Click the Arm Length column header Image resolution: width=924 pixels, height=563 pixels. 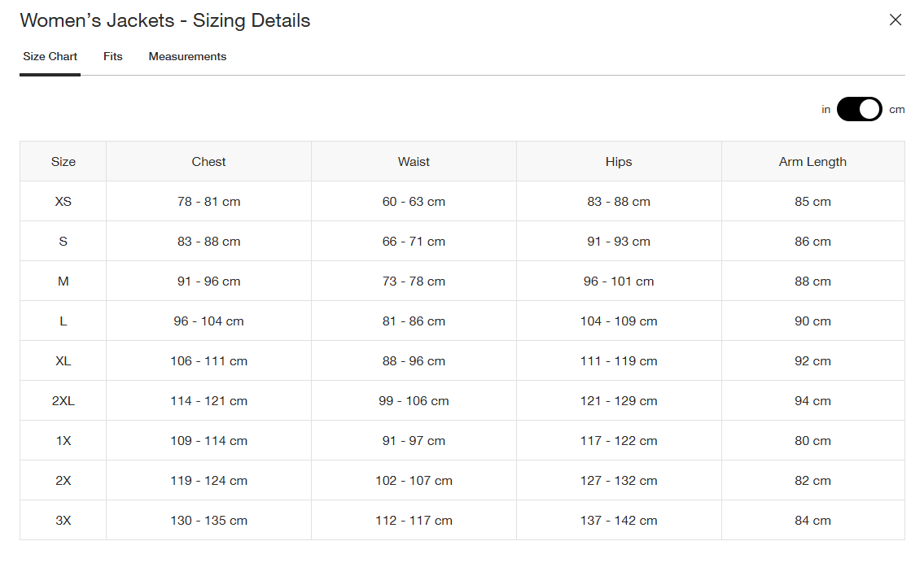pyautogui.click(x=812, y=162)
